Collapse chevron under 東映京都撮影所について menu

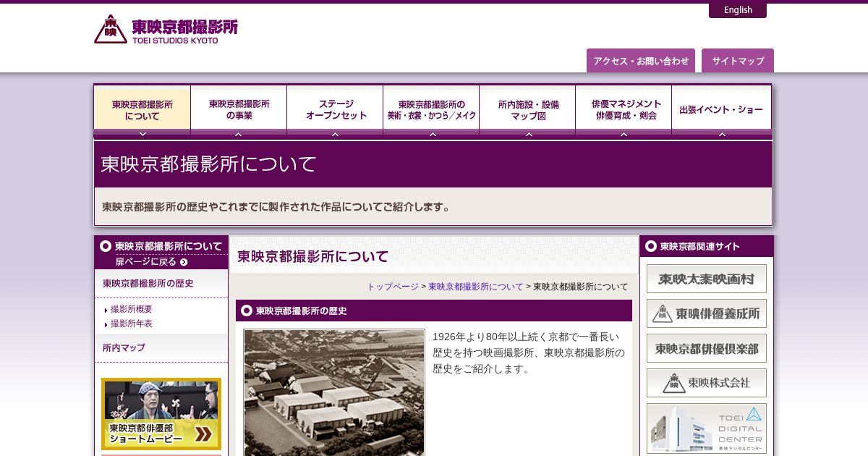coord(142,135)
